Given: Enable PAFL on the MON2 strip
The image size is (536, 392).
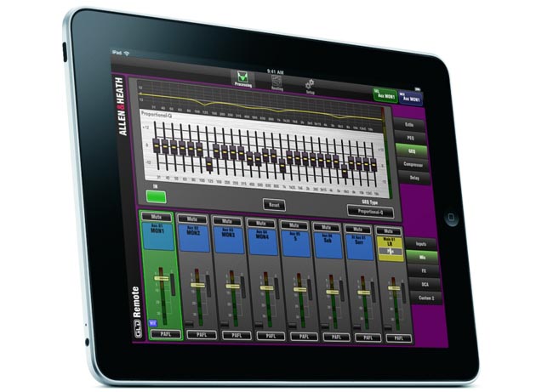Looking at the screenshot, I should (x=202, y=335).
